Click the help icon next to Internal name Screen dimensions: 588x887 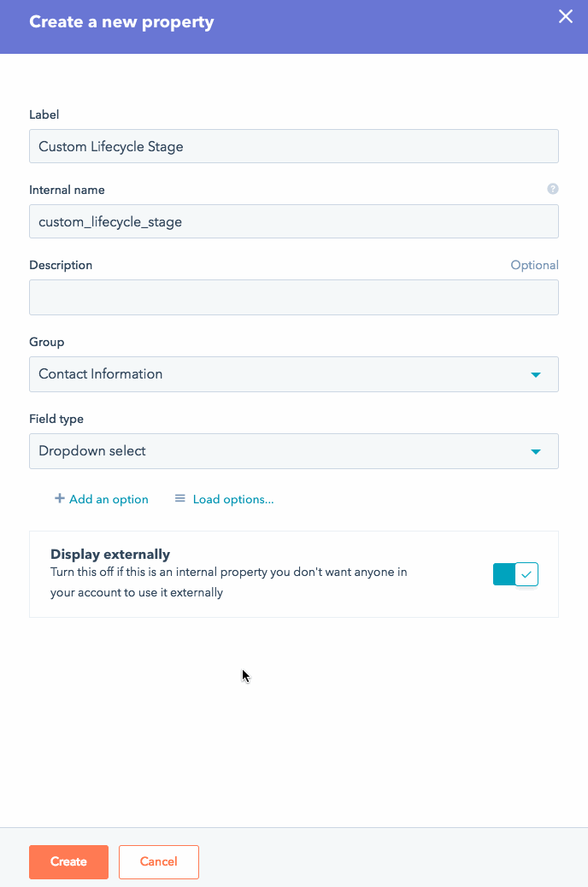[x=552, y=189]
